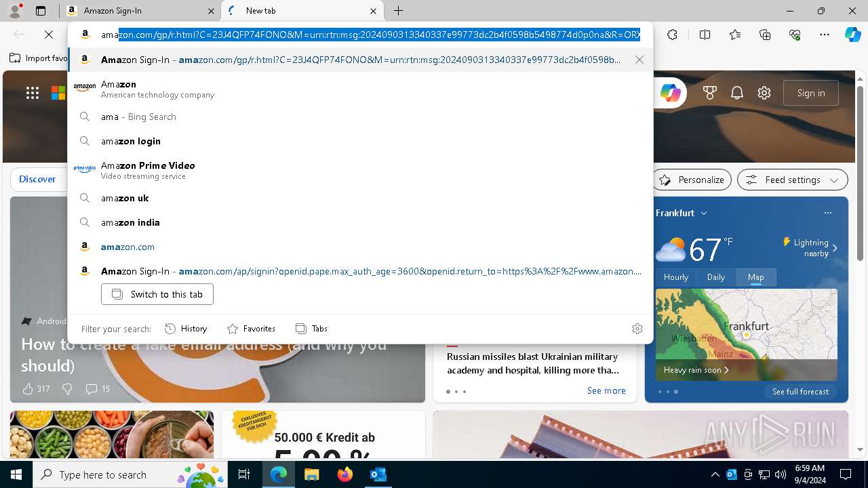The height and width of the screenshot is (488, 868).
Task: Launch Firefox from the taskbar
Action: click(345, 474)
